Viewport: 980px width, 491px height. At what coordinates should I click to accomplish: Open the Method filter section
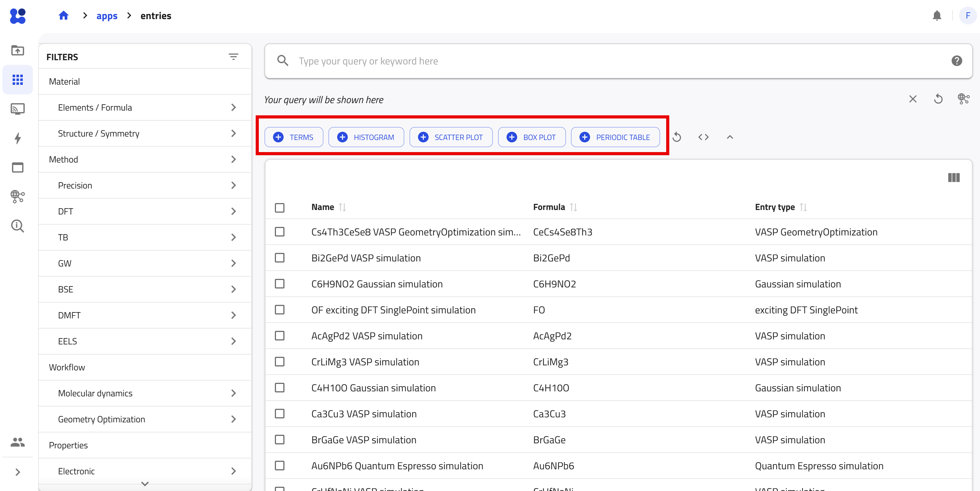pos(145,159)
